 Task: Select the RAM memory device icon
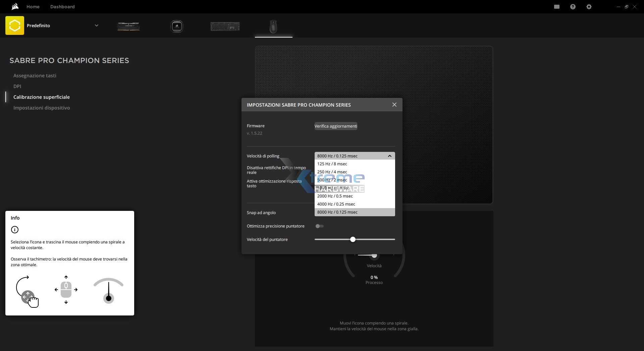(128, 26)
